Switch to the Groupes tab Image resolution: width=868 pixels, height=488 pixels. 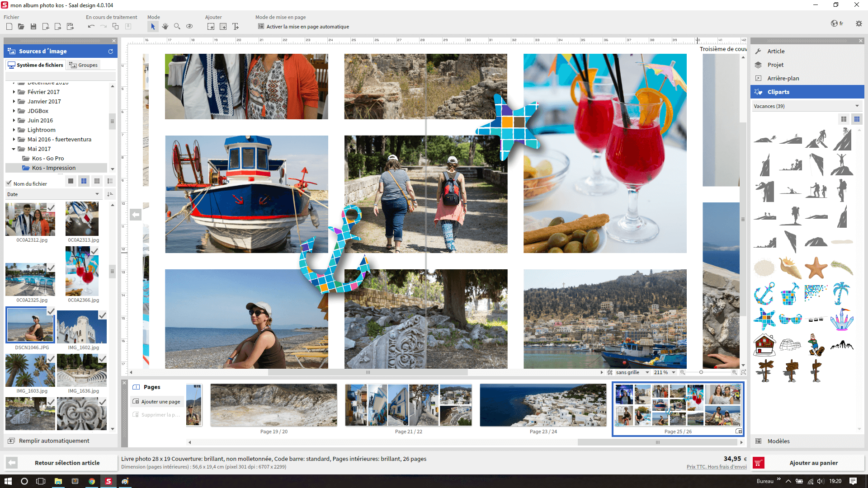pyautogui.click(x=84, y=65)
